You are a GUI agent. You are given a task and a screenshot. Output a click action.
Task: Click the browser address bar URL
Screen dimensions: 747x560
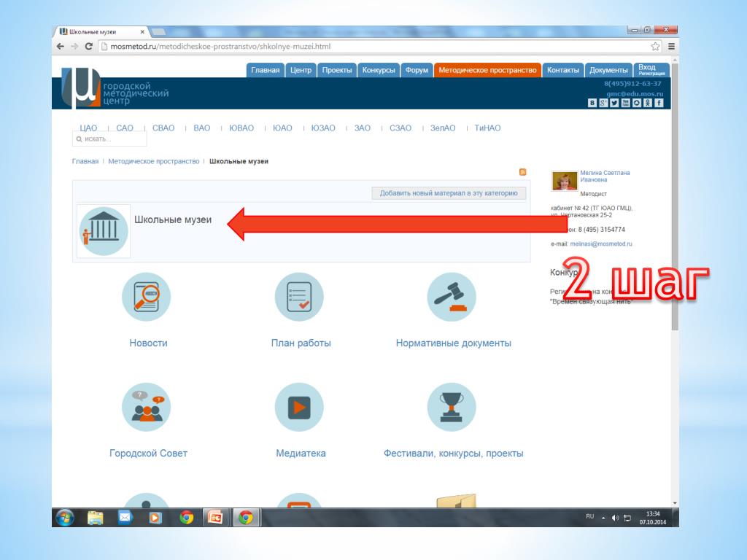[220, 46]
